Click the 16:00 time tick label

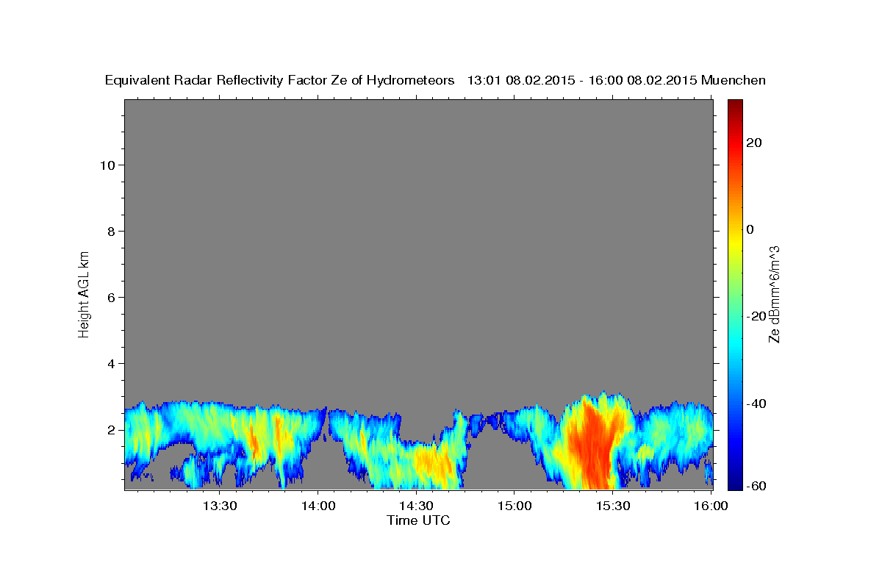coord(710,506)
